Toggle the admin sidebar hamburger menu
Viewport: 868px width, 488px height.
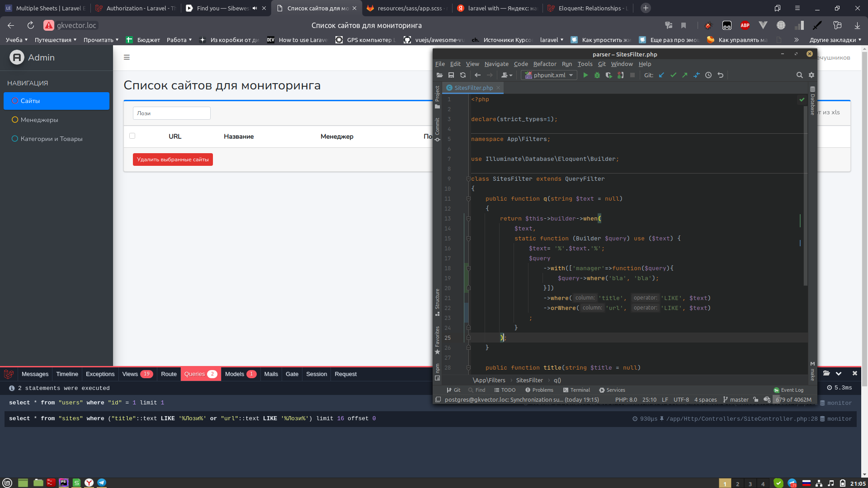click(x=127, y=57)
